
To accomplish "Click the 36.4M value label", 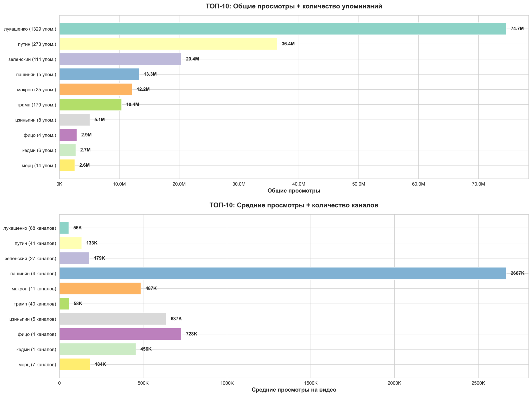I will [x=288, y=44].
